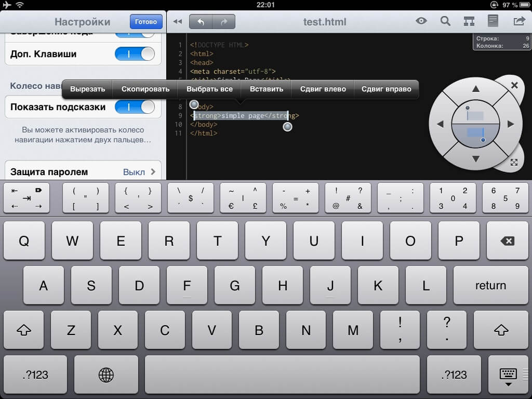
Task: Tap the wheel's expand arrows icon
Action: [514, 163]
